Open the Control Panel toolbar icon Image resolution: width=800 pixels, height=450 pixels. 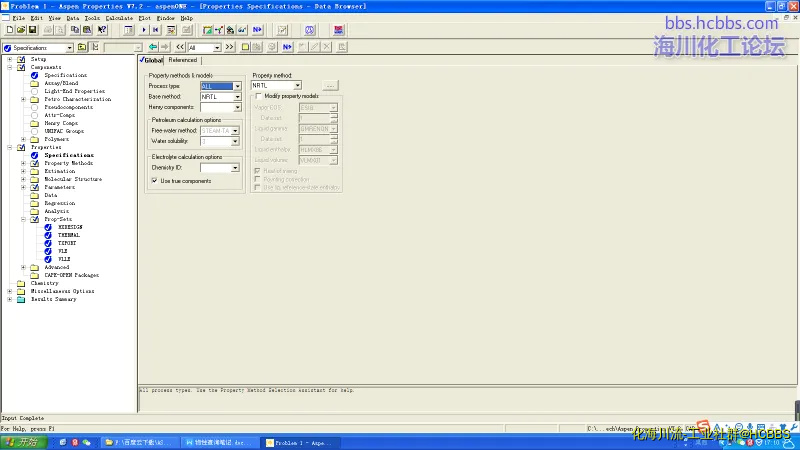[x=171, y=30]
